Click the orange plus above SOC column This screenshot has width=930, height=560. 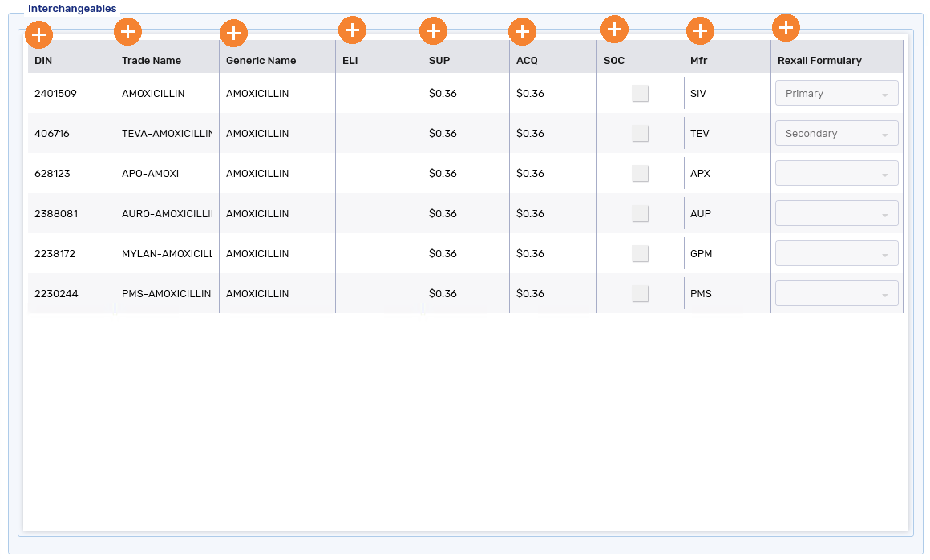pos(614,30)
